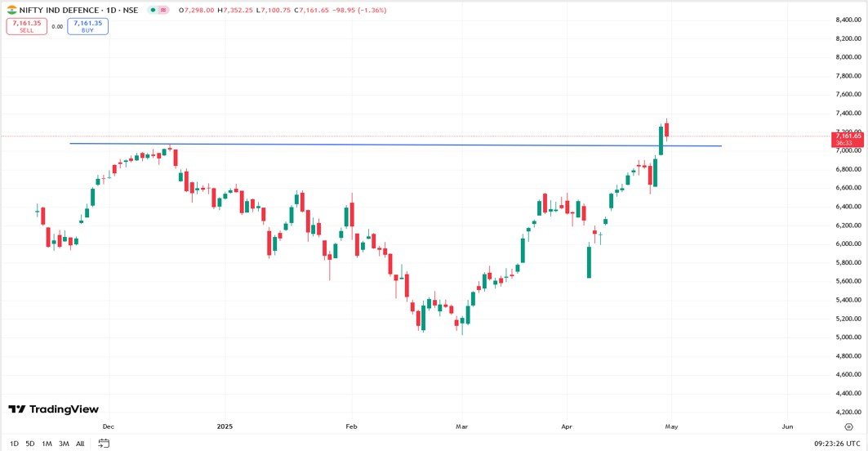Click the TradingView logo

tap(54, 409)
